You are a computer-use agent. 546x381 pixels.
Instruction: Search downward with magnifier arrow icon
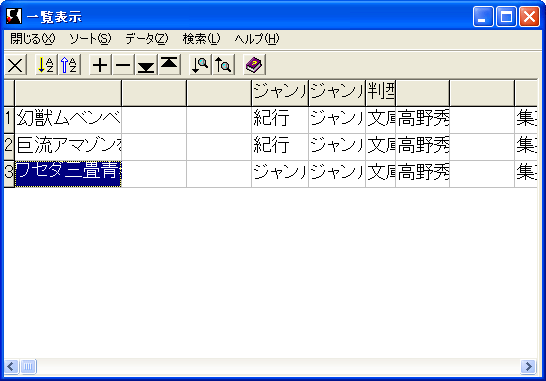tap(200, 65)
